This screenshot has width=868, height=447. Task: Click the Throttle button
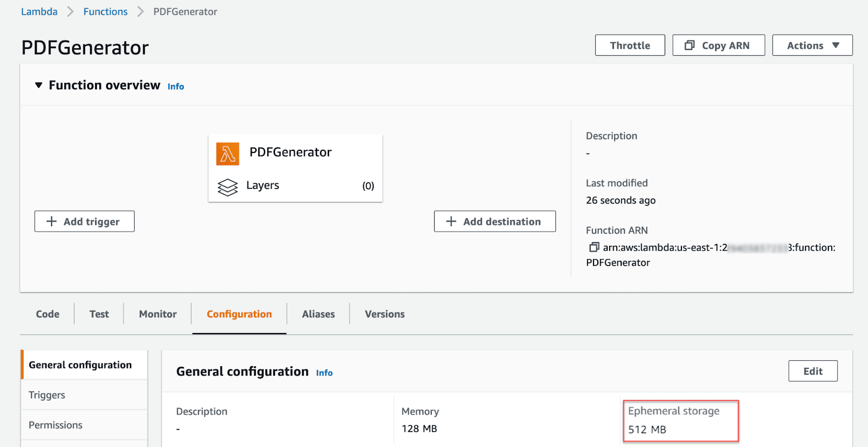[630, 46]
